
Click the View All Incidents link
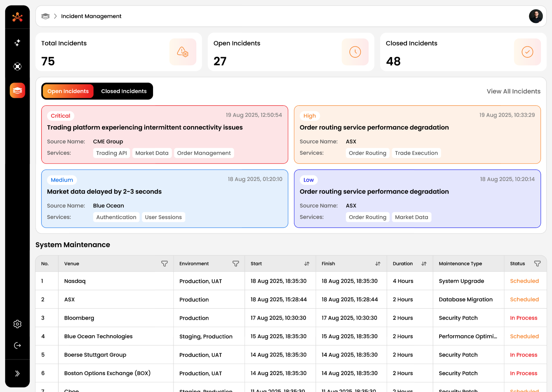[x=513, y=91]
